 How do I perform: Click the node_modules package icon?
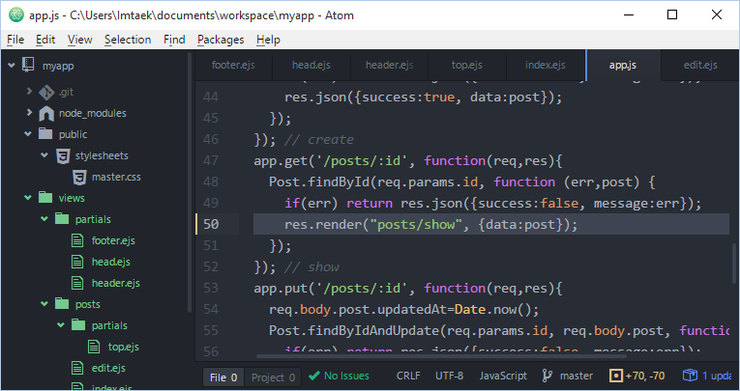pyautogui.click(x=46, y=113)
